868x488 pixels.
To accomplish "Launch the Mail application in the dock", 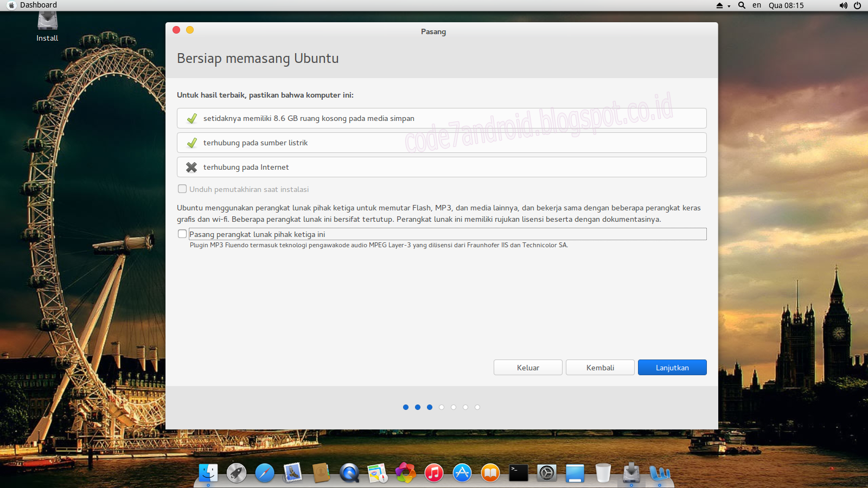I will click(293, 473).
